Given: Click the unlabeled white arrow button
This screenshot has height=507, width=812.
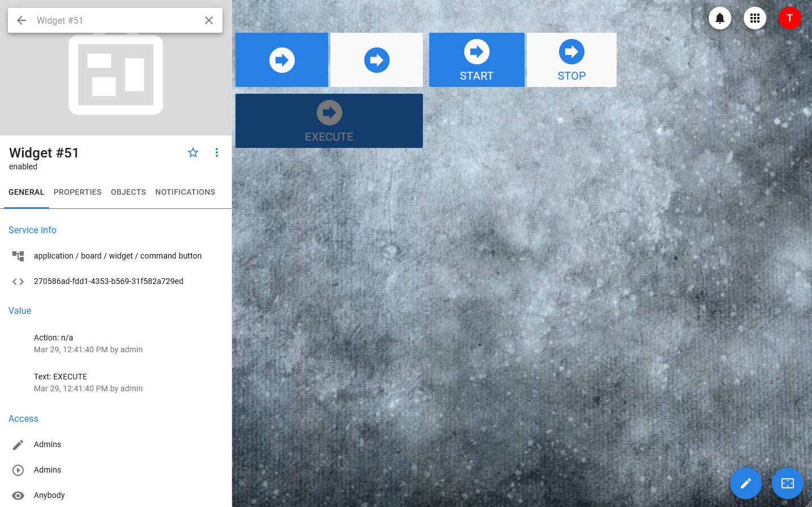Looking at the screenshot, I should (x=377, y=60).
